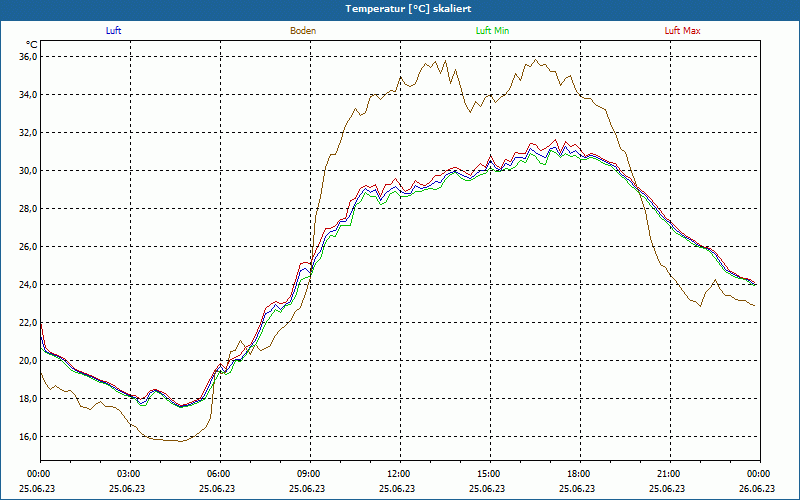Click the 'Luft Min' legend label
Image resolution: width=800 pixels, height=500 pixels.
coord(492,31)
